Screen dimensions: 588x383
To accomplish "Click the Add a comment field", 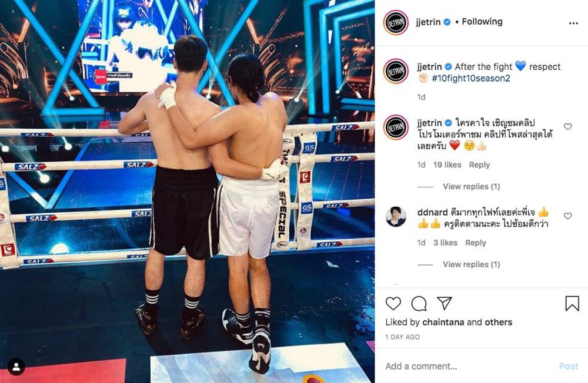I will [469, 366].
